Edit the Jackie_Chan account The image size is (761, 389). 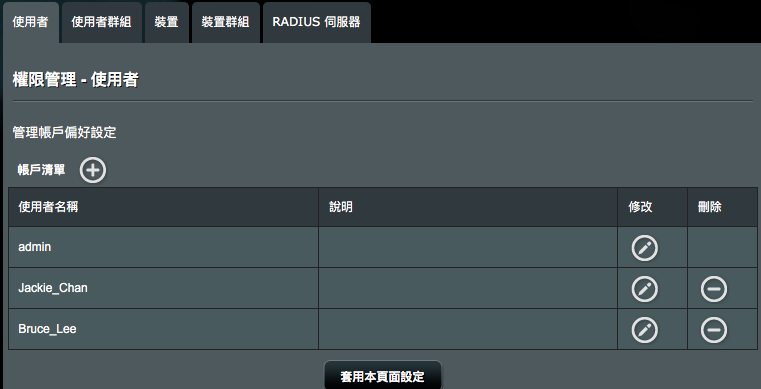point(645,289)
